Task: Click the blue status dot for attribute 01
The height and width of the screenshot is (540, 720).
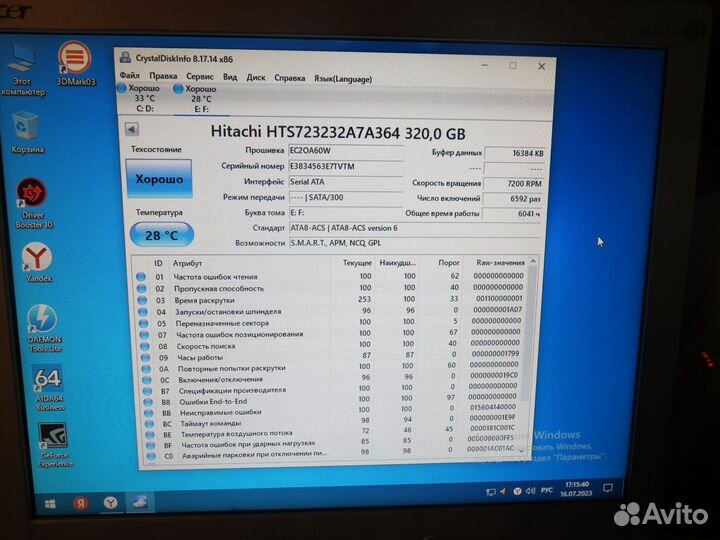Action: pyautogui.click(x=141, y=276)
